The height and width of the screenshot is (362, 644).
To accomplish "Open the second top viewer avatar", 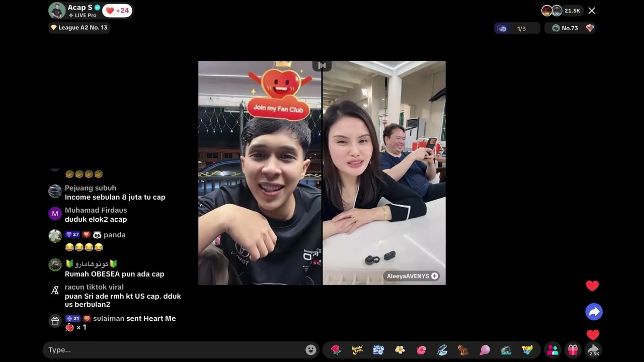I will [x=557, y=11].
